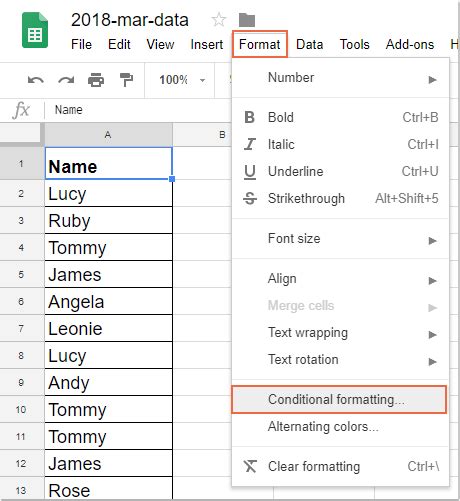The width and height of the screenshot is (460, 501).
Task: Click the redo arrow icon
Action: [x=66, y=80]
